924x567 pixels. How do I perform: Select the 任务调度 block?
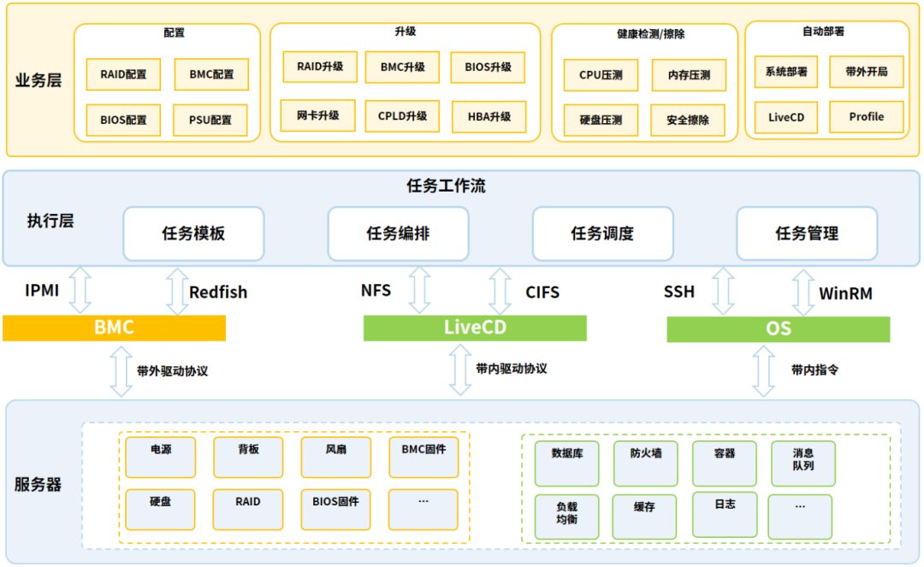(602, 233)
